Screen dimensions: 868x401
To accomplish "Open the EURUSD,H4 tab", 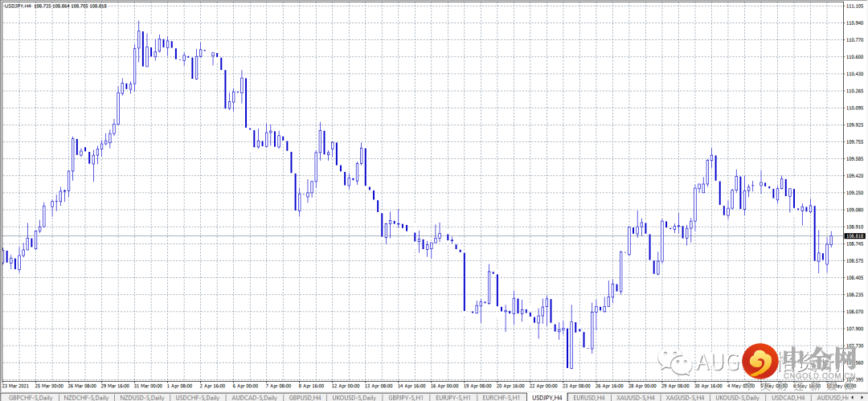I will coord(589,398).
